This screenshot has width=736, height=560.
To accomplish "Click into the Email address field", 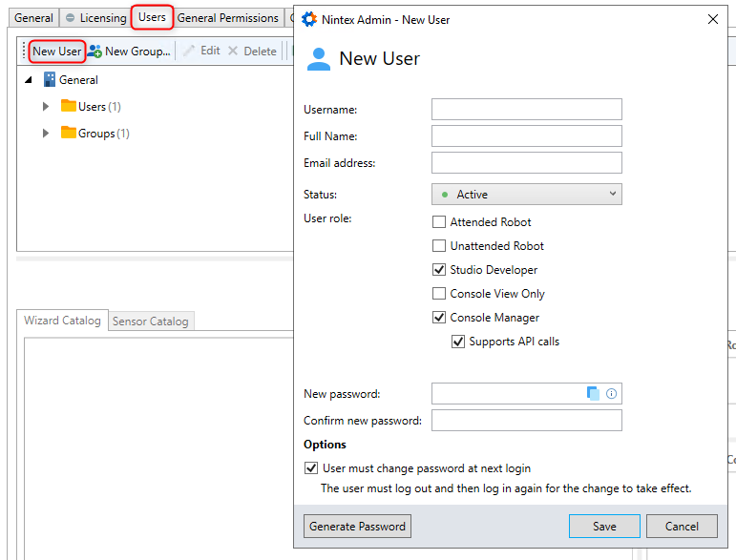I will [x=527, y=163].
